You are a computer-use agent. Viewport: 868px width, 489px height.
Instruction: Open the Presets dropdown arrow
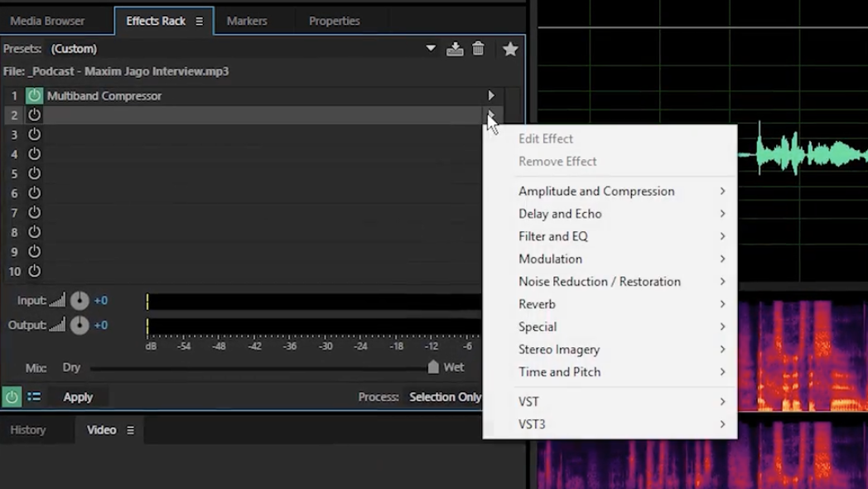[x=431, y=49]
